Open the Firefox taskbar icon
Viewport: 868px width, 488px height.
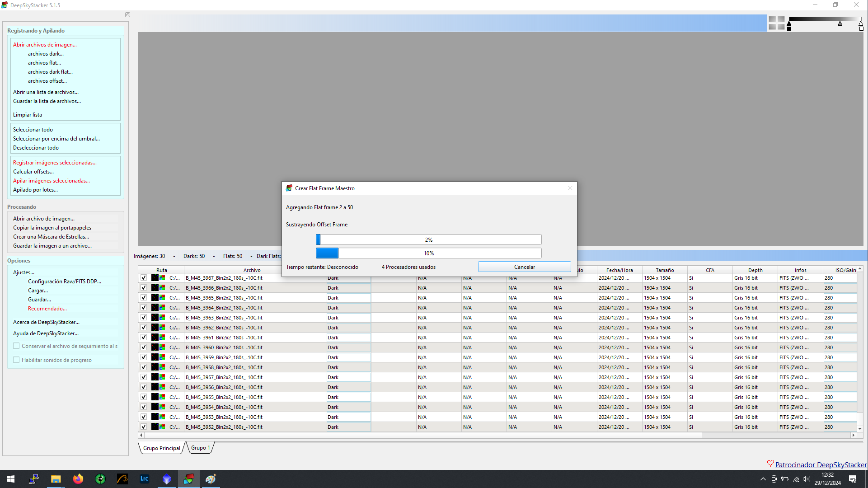pos(78,479)
